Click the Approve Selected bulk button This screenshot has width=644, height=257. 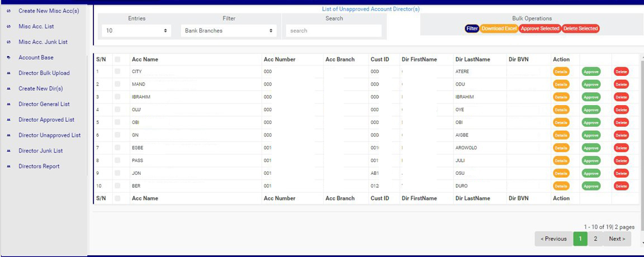[539, 28]
